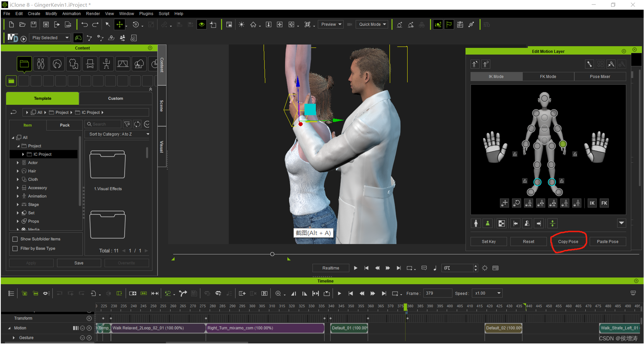The height and width of the screenshot is (345, 644).
Task: Click the IK button below the dummy
Action: (592, 203)
